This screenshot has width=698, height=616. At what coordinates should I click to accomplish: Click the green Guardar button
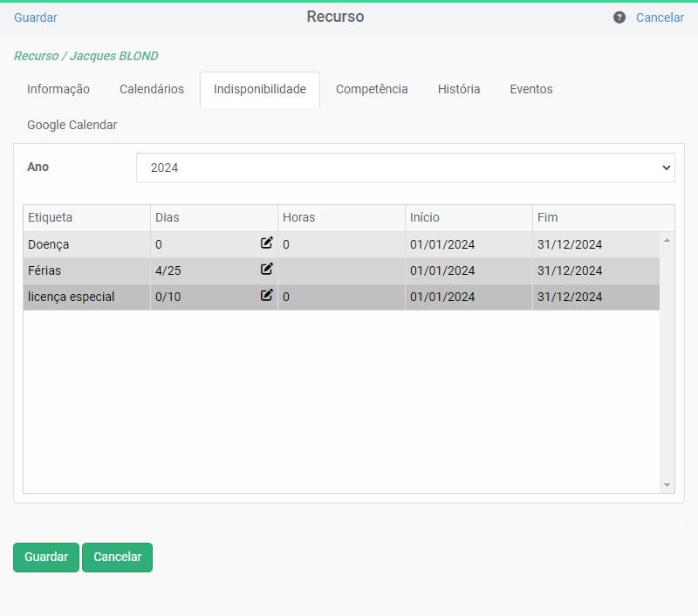pos(46,558)
